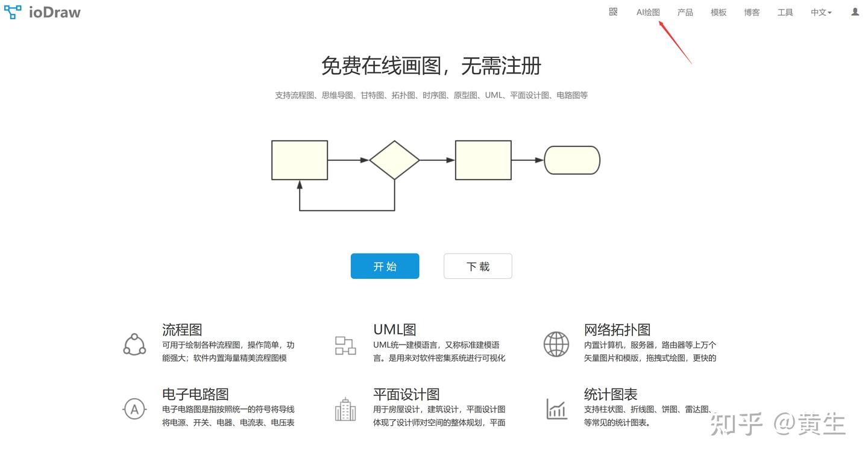Screen dimensions: 868x459
Task: Open the 中文 language dropdown
Action: click(x=820, y=12)
